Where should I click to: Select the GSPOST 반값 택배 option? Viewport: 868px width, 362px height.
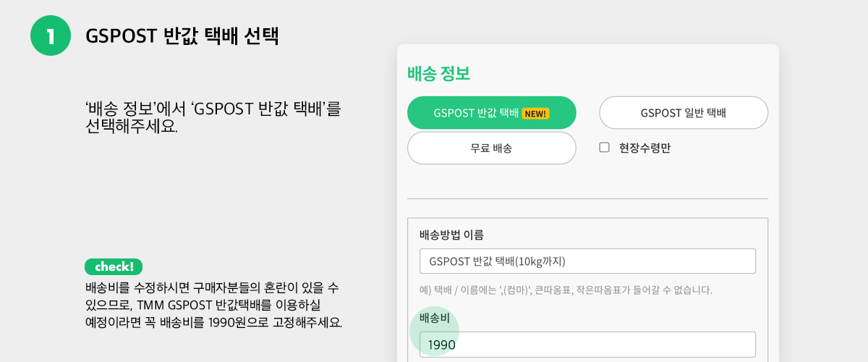pos(492,113)
